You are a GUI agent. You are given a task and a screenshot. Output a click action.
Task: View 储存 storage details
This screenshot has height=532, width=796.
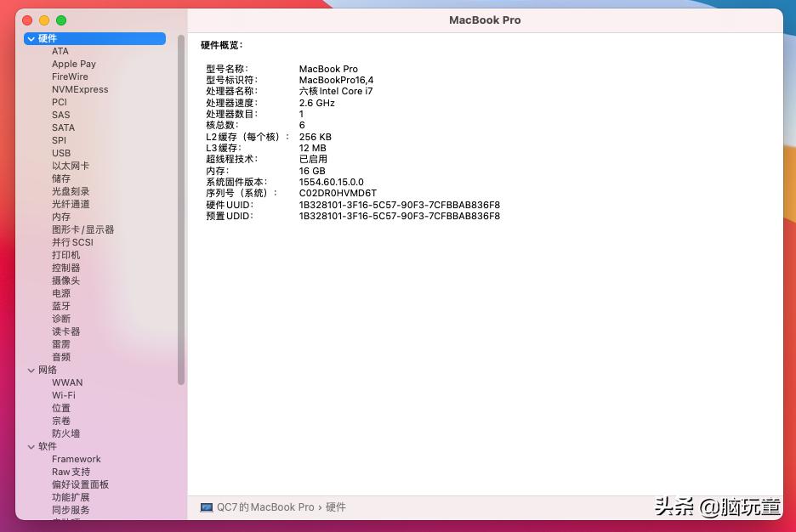click(x=60, y=178)
